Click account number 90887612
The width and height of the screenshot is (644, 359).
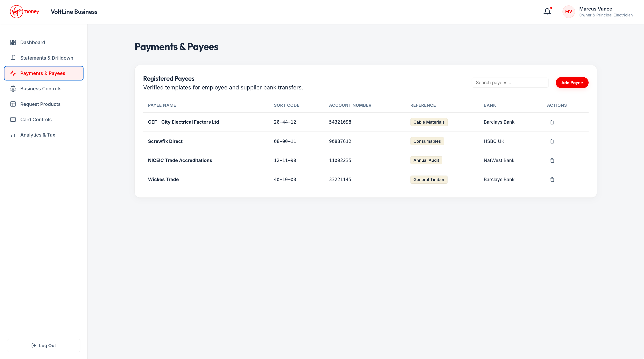pyautogui.click(x=340, y=141)
